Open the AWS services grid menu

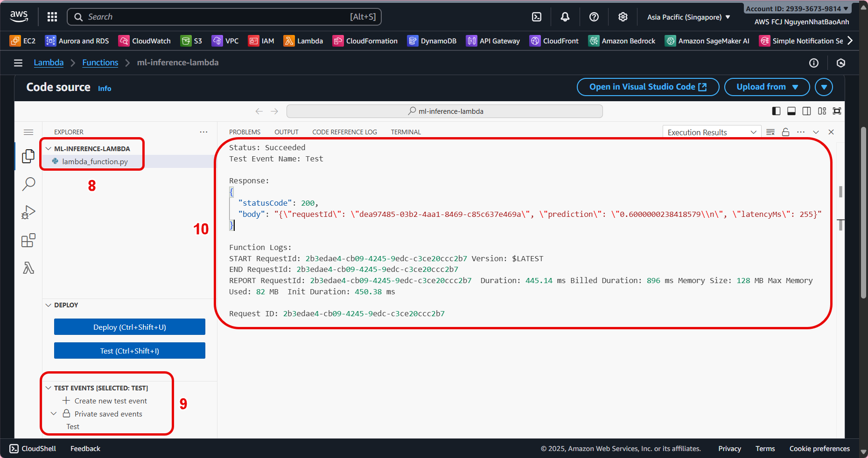(x=52, y=17)
